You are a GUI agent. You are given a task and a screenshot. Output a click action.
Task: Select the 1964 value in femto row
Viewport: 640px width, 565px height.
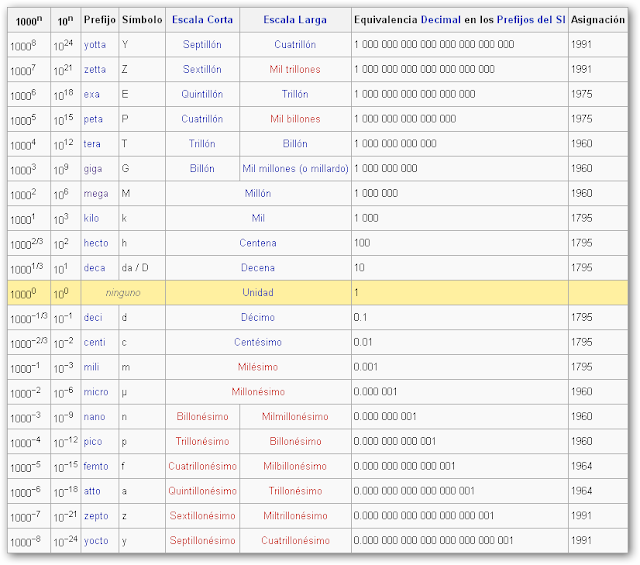(x=582, y=467)
